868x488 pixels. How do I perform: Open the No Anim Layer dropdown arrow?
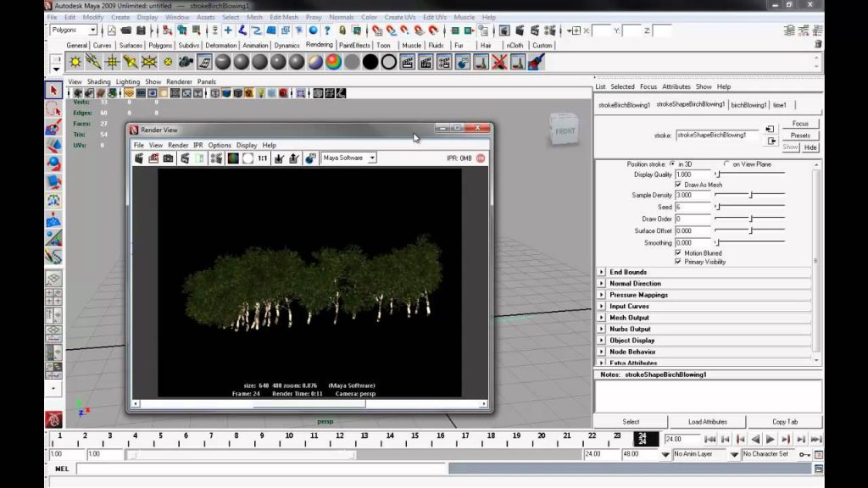tap(734, 454)
